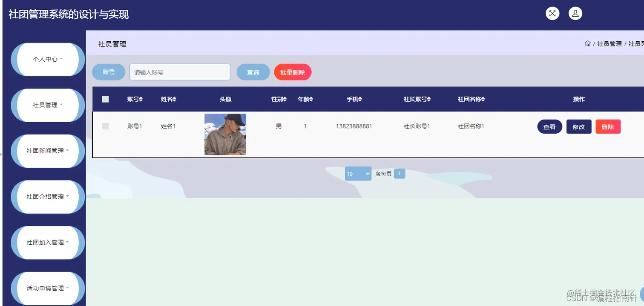Click the 账号 label button beside search field
Screen dimensions: 644x306
tap(109, 72)
